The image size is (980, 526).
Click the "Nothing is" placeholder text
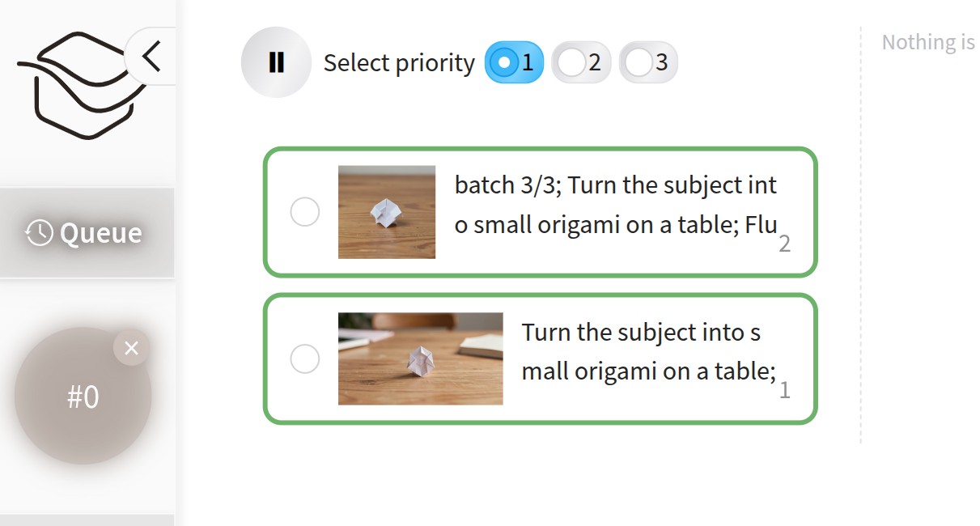tap(927, 42)
